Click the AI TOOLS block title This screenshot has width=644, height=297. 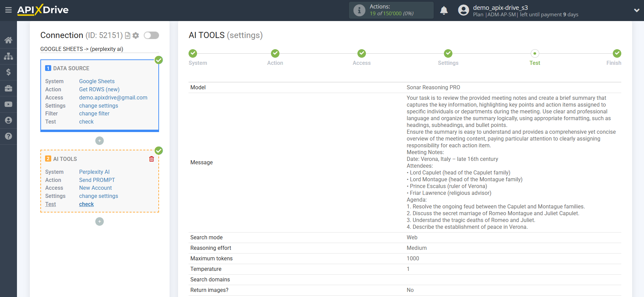click(65, 159)
